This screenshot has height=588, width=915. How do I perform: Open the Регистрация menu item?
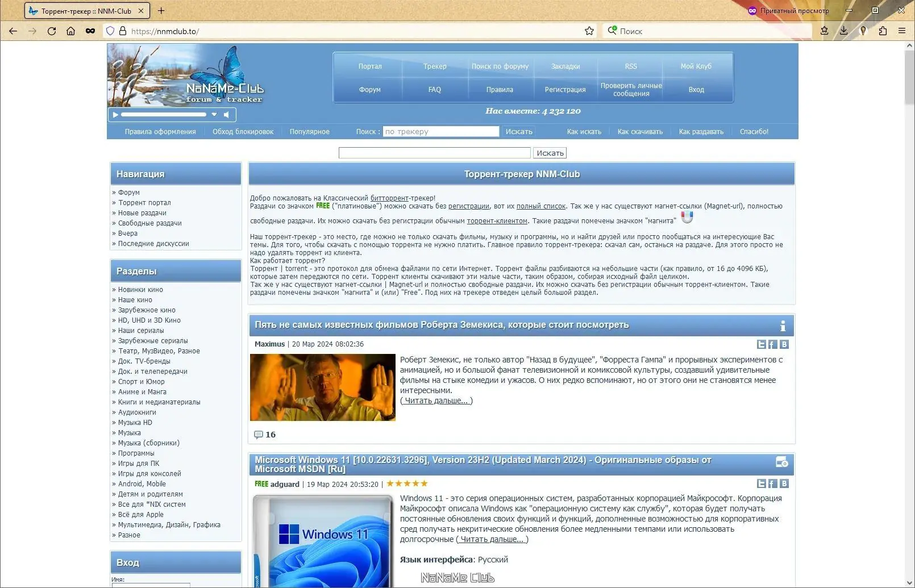[x=565, y=90]
